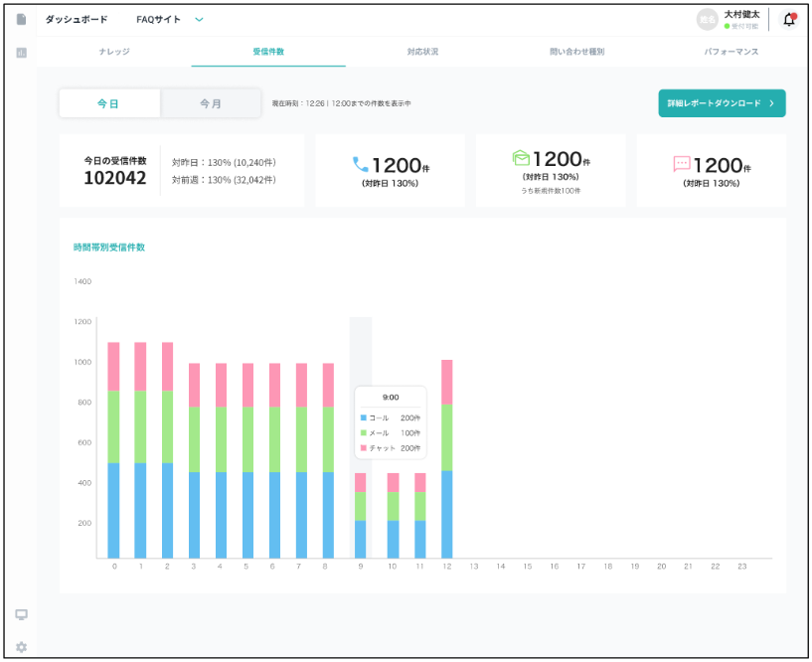Open settings gear icon in sidebar

click(x=21, y=646)
